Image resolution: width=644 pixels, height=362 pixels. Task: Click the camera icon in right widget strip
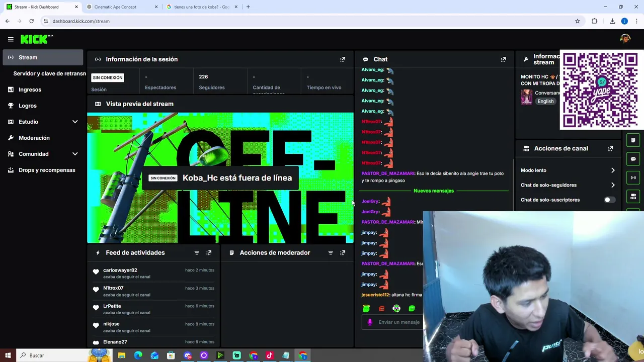(x=633, y=196)
